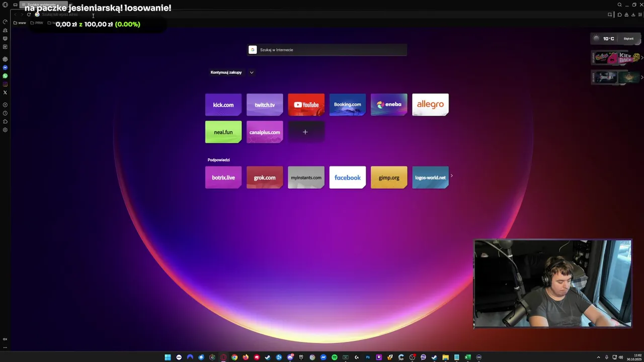
Task: Reload the page with refresh icon
Action: pos(29,15)
